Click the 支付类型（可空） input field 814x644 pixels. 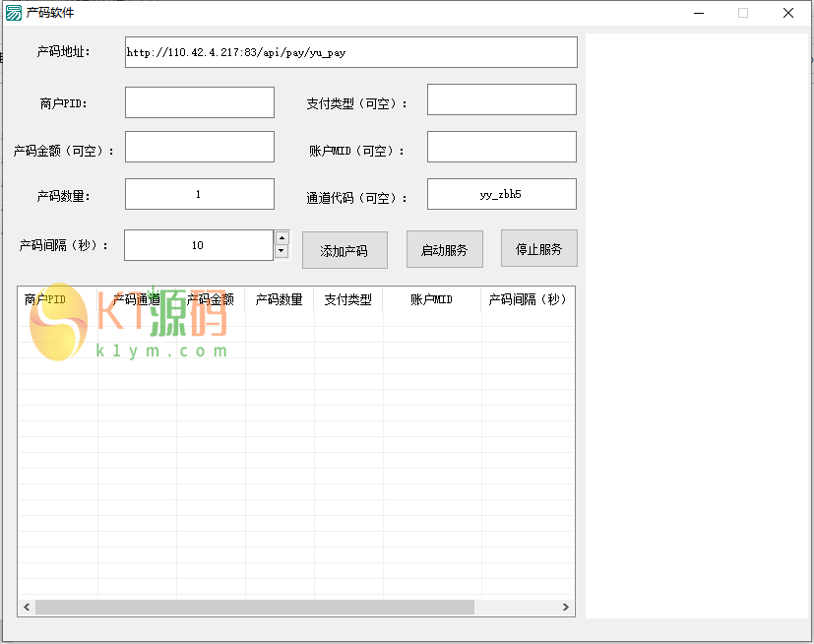pos(501,99)
